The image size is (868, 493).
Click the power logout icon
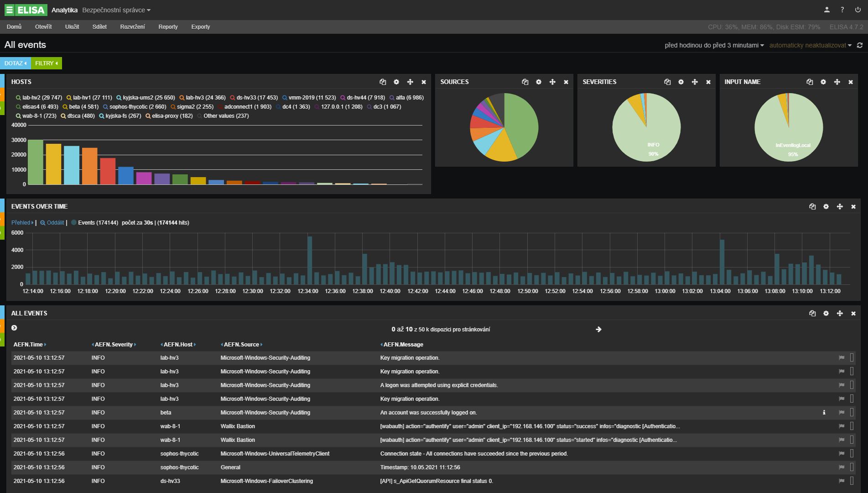[858, 10]
